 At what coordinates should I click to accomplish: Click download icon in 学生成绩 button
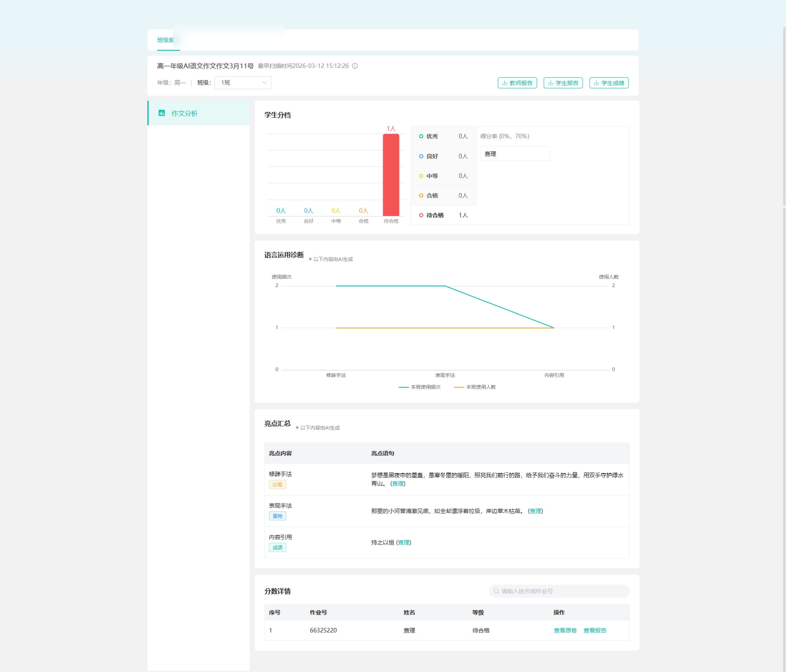point(596,83)
